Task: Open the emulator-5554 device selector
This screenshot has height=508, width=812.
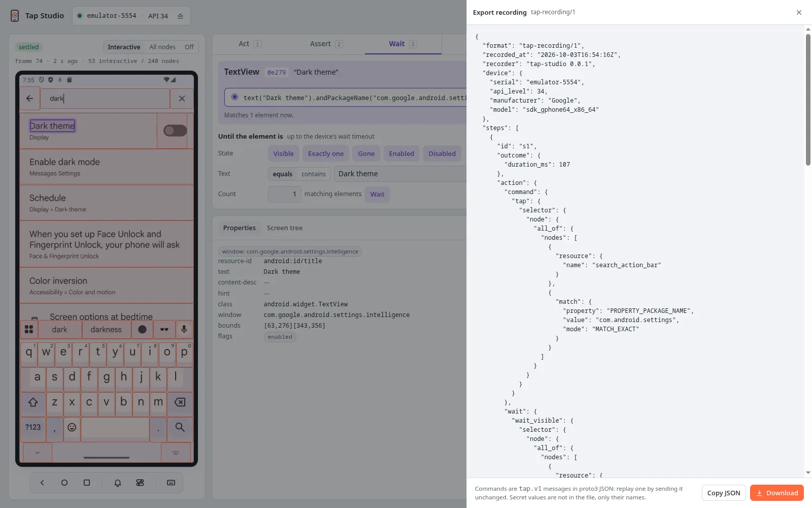Action: (x=131, y=16)
